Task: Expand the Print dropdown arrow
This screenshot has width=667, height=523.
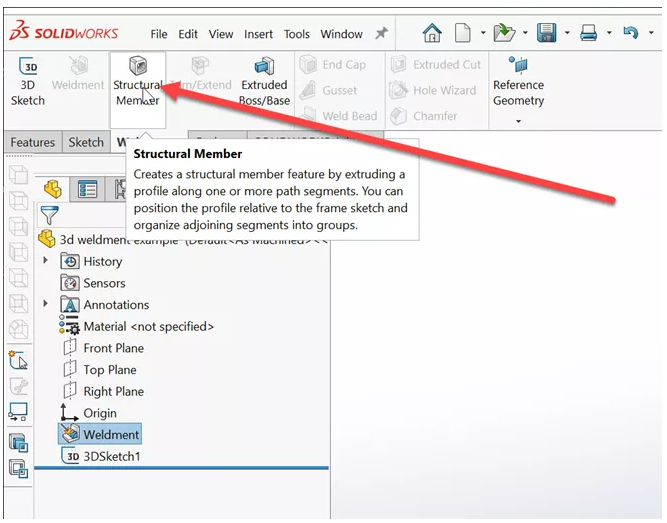Action: pos(609,32)
